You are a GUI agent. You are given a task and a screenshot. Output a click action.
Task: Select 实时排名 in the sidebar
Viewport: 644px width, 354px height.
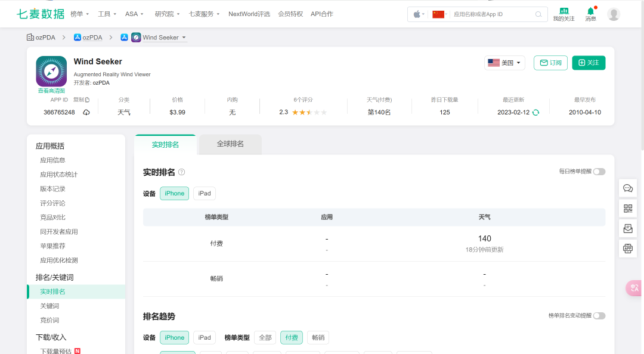tap(76, 291)
